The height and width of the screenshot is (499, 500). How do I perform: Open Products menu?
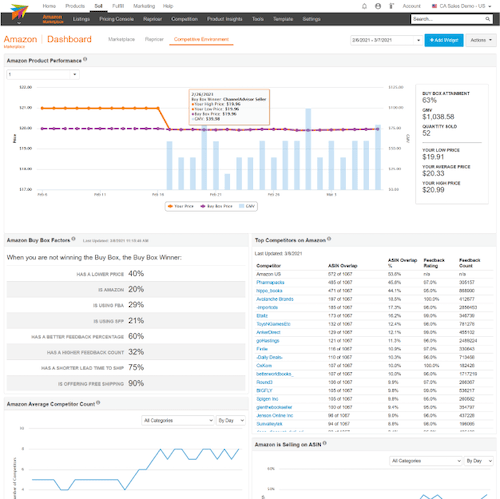[x=75, y=6]
